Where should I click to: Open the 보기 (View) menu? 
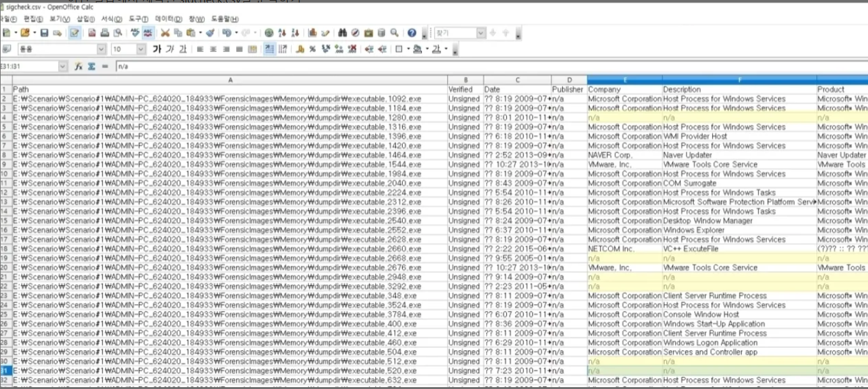[x=59, y=19]
